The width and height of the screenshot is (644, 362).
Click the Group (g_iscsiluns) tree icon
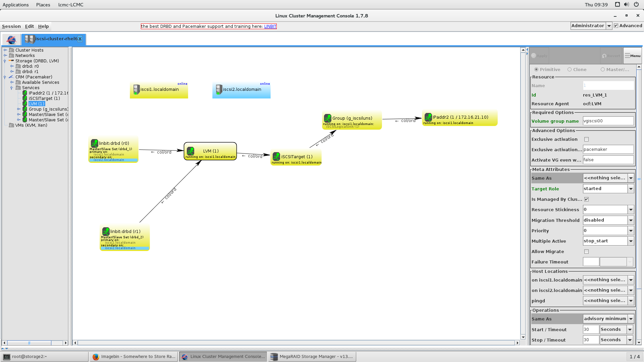coord(25,109)
